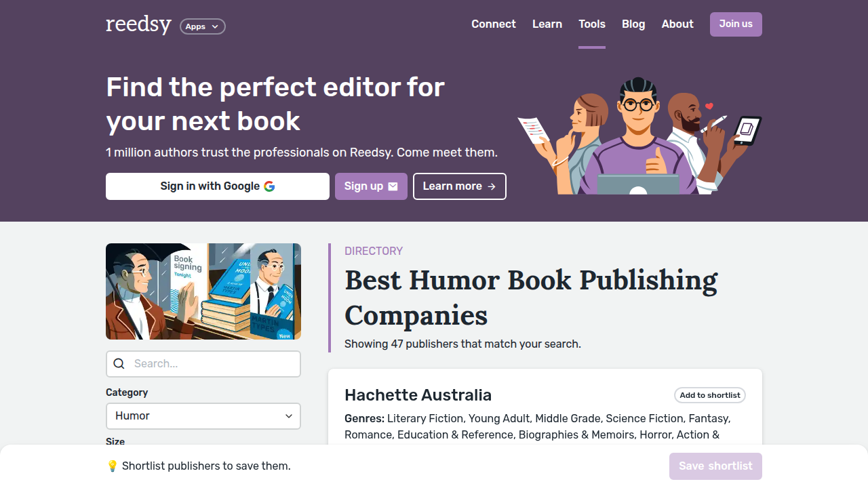Open the About menu
Image resolution: width=868 pixels, height=488 pixels.
(x=677, y=24)
